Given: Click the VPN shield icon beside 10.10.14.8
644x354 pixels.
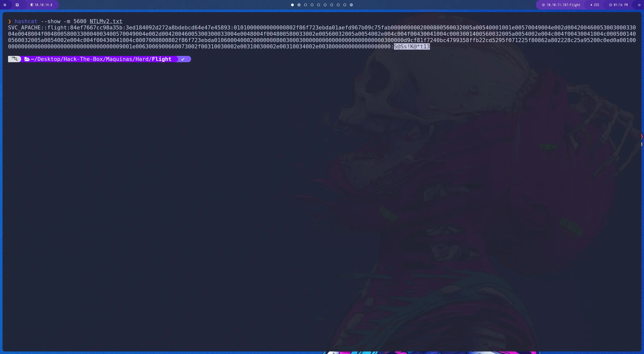Looking at the screenshot, I should pyautogui.click(x=32, y=5).
